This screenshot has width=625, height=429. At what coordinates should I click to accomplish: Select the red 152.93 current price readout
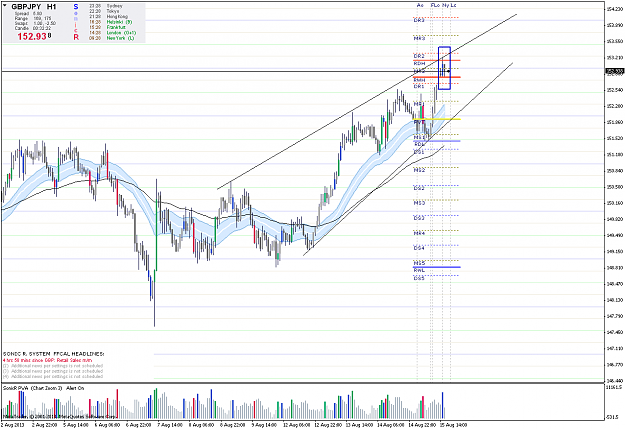[34, 37]
